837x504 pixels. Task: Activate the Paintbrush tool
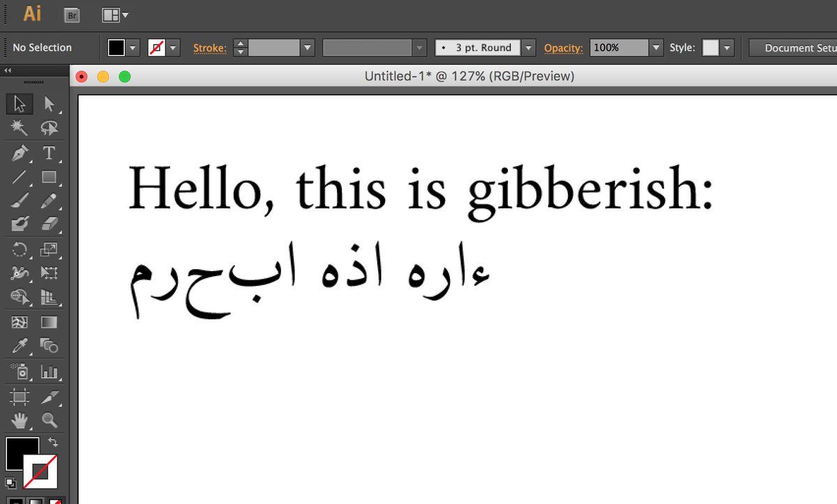click(20, 201)
